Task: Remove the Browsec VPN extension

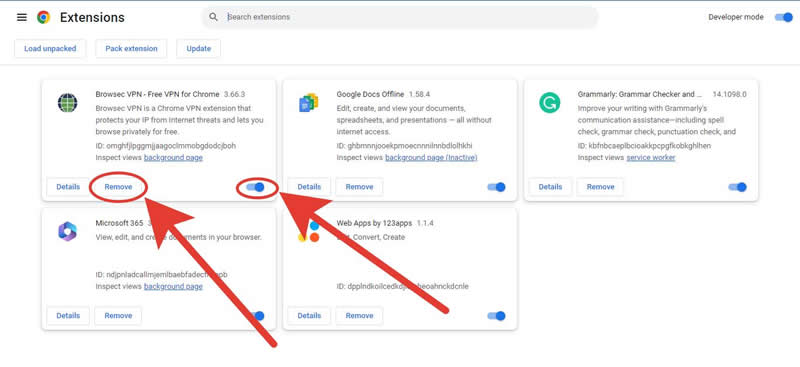Action: click(118, 187)
